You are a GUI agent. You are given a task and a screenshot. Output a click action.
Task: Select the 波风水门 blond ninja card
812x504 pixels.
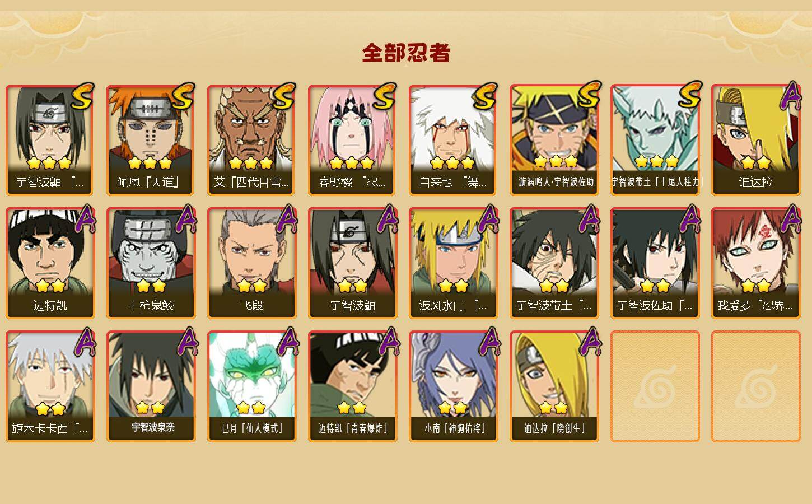click(x=453, y=263)
